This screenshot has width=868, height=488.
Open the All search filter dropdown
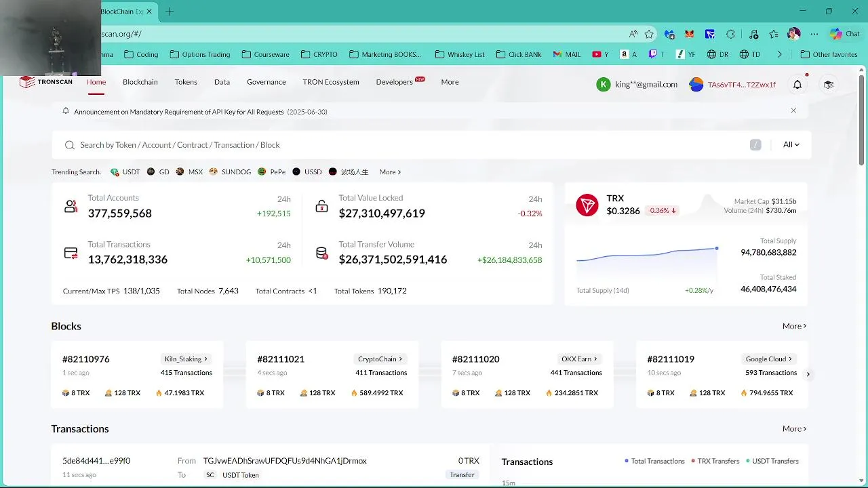791,144
